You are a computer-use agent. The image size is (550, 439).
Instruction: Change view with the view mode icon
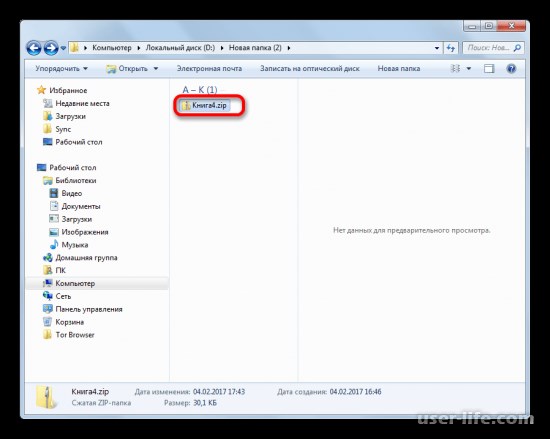(x=455, y=69)
